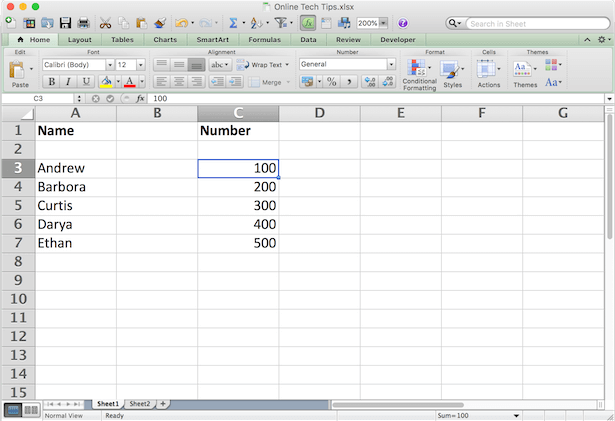
Task: Open the status bar Sum dropdown
Action: 516,416
